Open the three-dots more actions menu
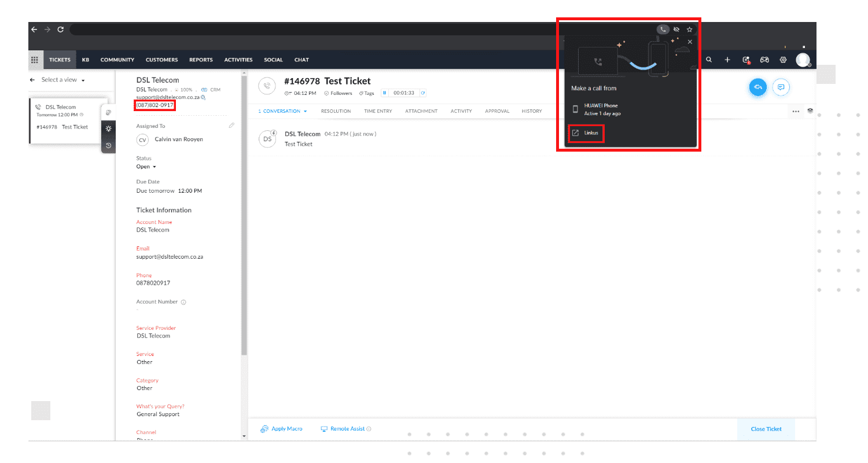Viewport: 868px width, 463px height. 796,111
